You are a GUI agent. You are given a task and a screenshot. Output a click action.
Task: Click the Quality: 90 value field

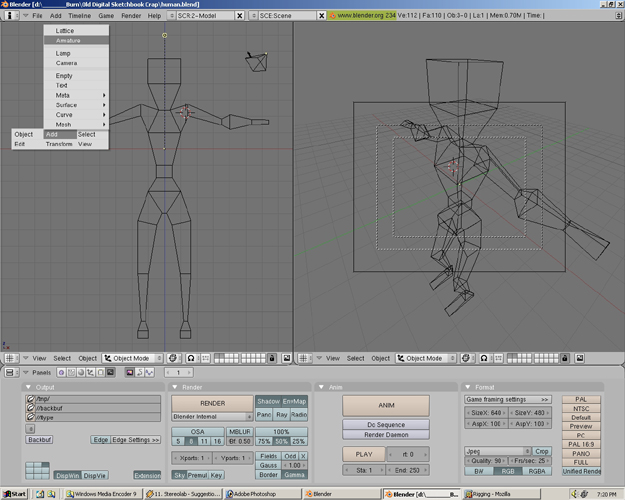(x=486, y=461)
